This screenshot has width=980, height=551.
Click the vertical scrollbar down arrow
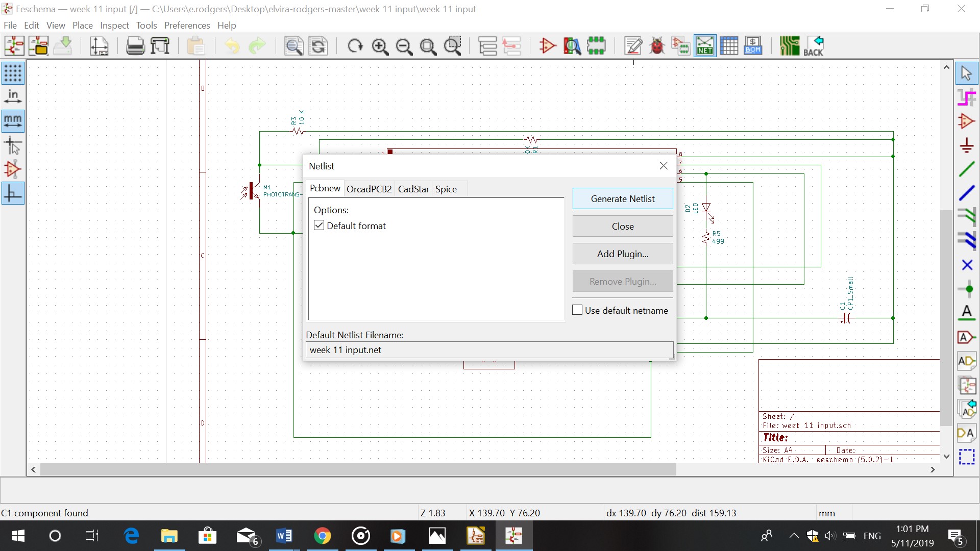(x=946, y=456)
